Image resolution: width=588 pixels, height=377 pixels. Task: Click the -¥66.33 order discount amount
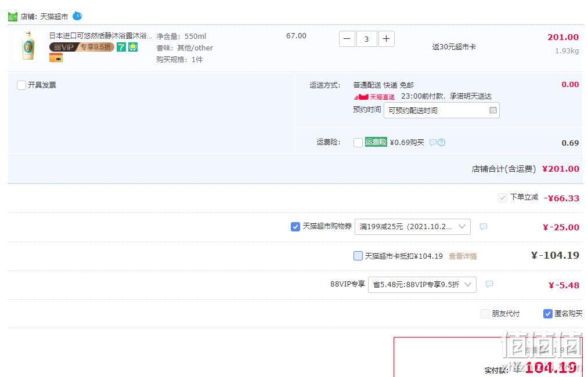(561, 198)
